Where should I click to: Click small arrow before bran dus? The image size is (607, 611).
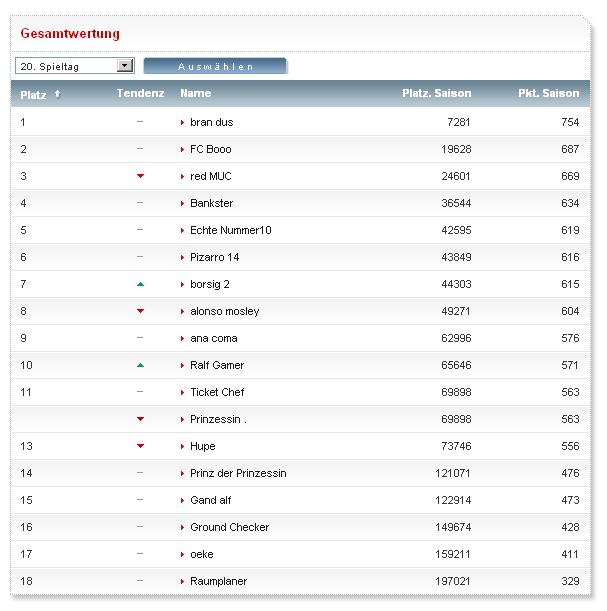click(x=183, y=122)
